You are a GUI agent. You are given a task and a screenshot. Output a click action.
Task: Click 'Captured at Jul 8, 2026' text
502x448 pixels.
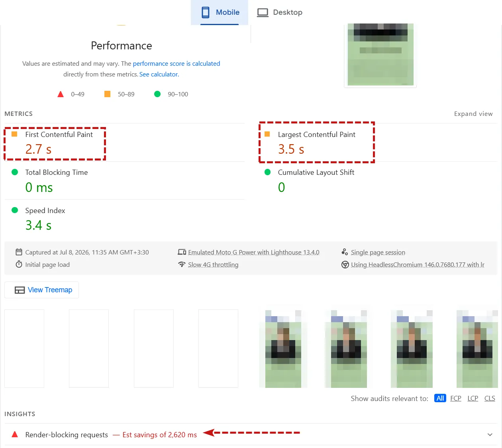pyautogui.click(x=87, y=252)
